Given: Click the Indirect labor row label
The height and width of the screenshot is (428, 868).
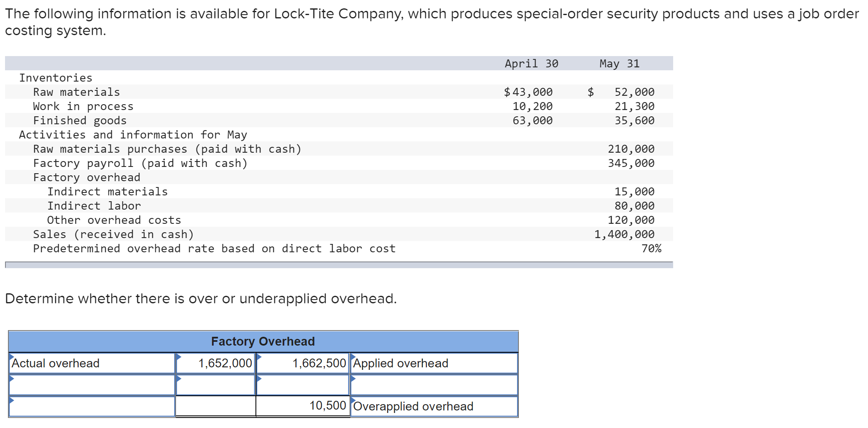Looking at the screenshot, I should [x=94, y=206].
